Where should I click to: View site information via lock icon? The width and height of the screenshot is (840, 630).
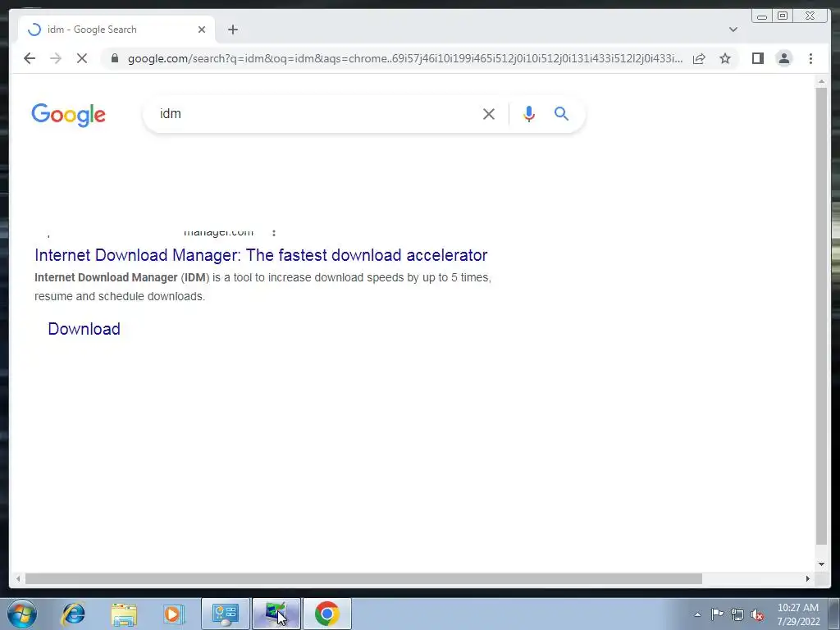tap(115, 58)
